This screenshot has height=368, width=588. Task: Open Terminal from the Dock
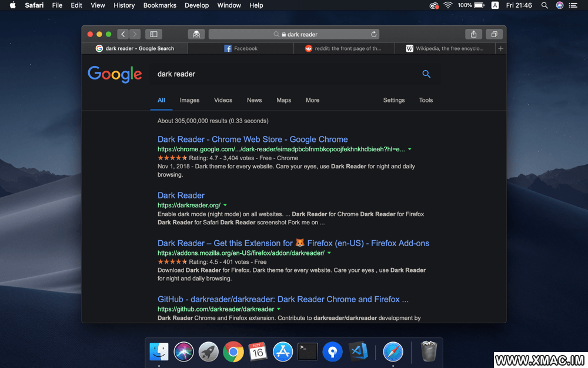coord(308,352)
